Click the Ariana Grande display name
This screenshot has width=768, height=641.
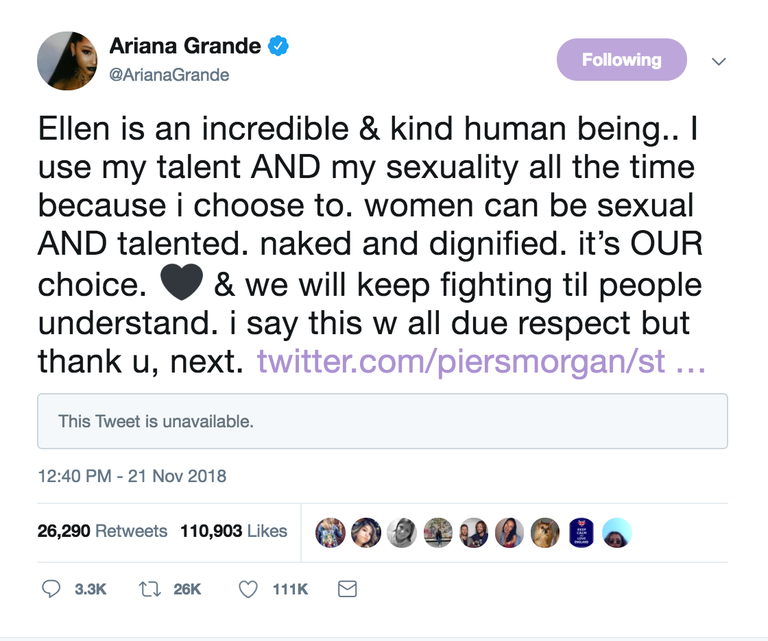(185, 46)
